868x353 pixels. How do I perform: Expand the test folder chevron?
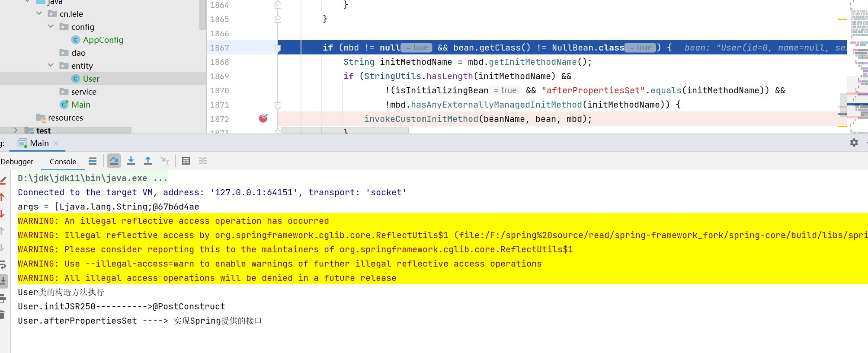tap(16, 130)
